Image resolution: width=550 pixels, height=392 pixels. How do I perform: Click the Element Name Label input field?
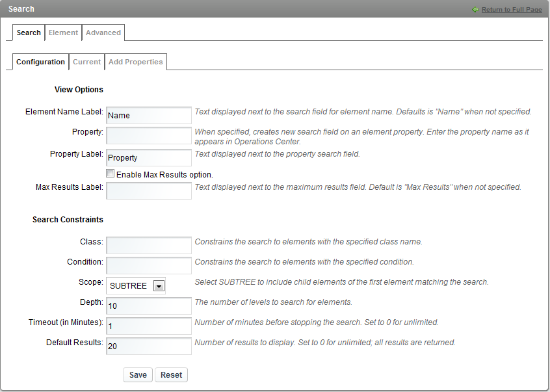tap(149, 115)
